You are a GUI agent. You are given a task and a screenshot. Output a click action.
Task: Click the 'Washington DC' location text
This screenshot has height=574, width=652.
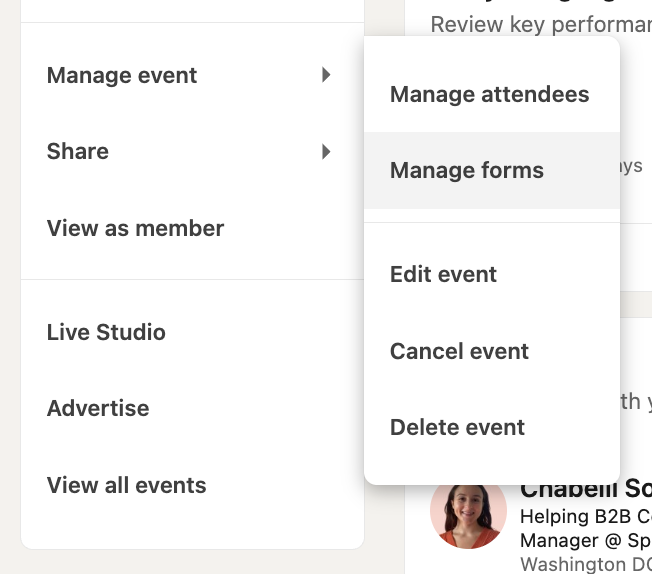point(586,564)
